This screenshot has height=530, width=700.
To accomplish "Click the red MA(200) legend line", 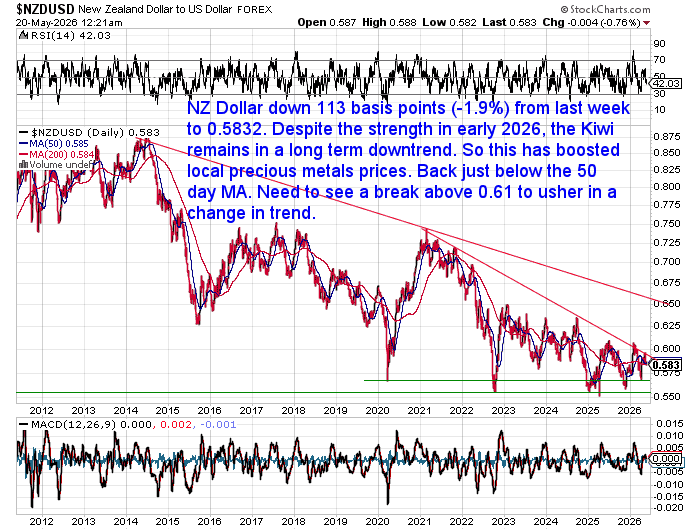I will [24, 154].
